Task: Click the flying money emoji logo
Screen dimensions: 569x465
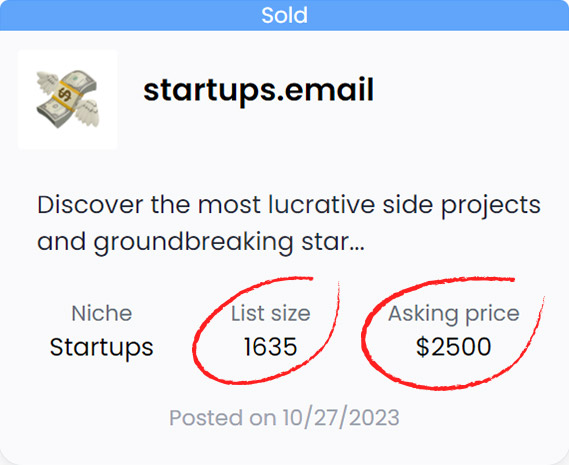Action: point(68,99)
